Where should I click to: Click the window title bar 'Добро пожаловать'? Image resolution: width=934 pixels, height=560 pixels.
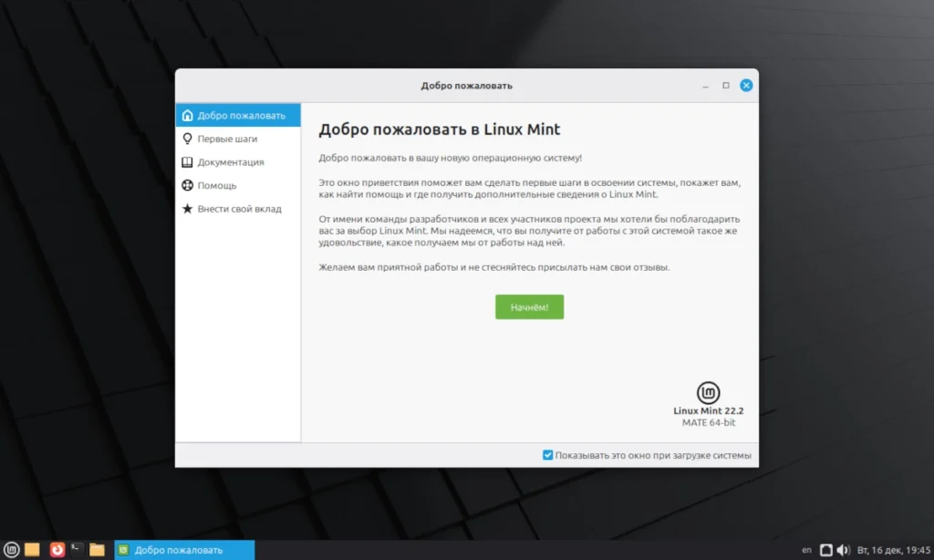click(x=466, y=85)
